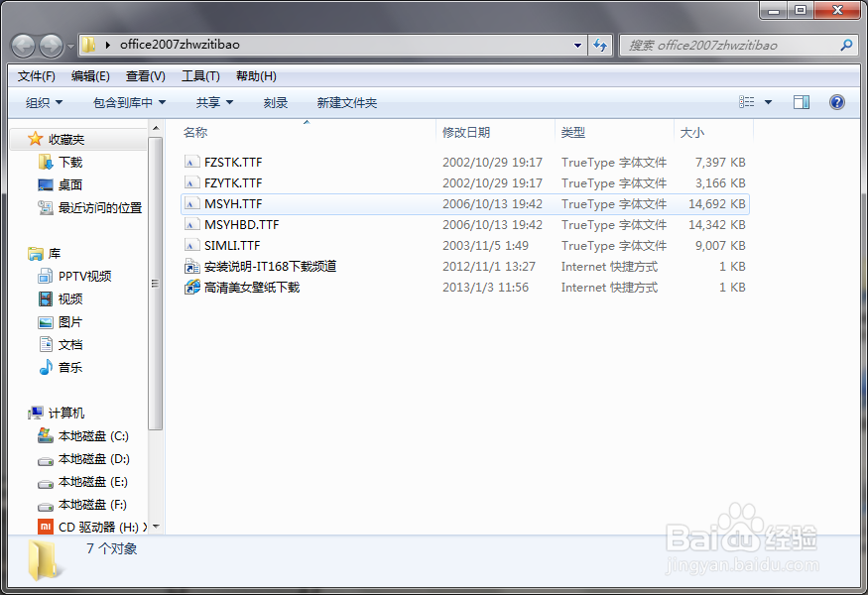Open the 文件(F) menu
This screenshot has width=868, height=595.
click(37, 76)
